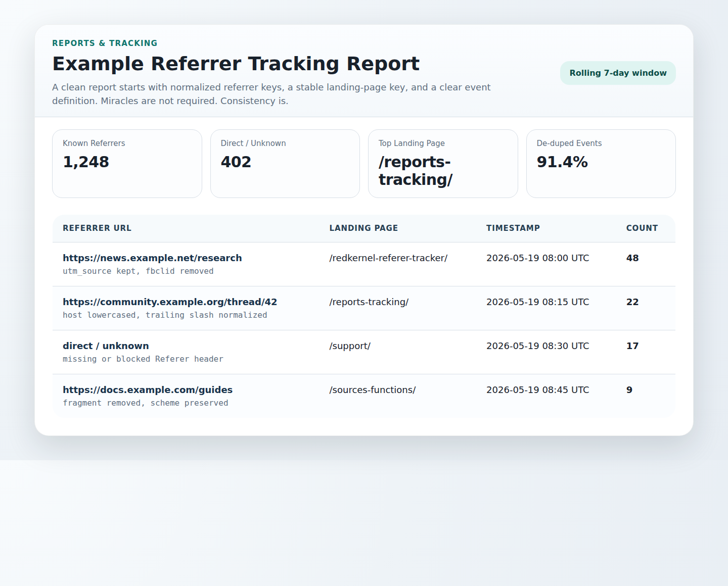Select the /sources-functions/ landing page cell
This screenshot has width=728, height=586.
tap(373, 390)
